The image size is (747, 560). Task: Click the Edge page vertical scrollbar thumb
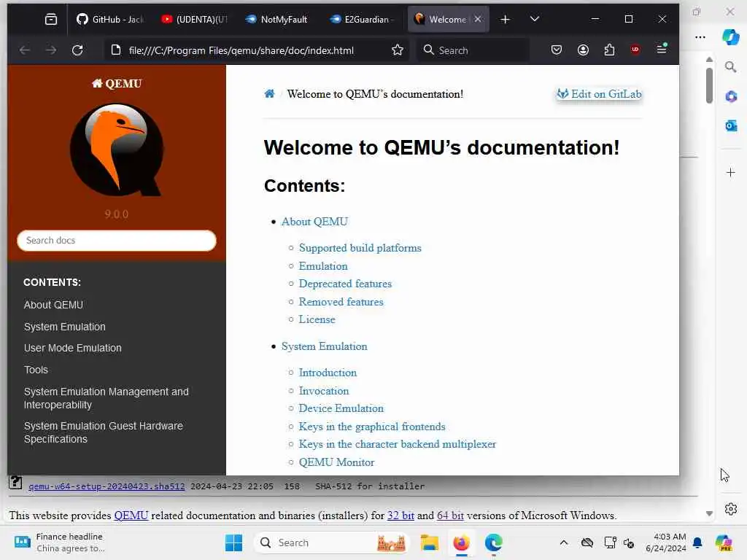pos(709,86)
